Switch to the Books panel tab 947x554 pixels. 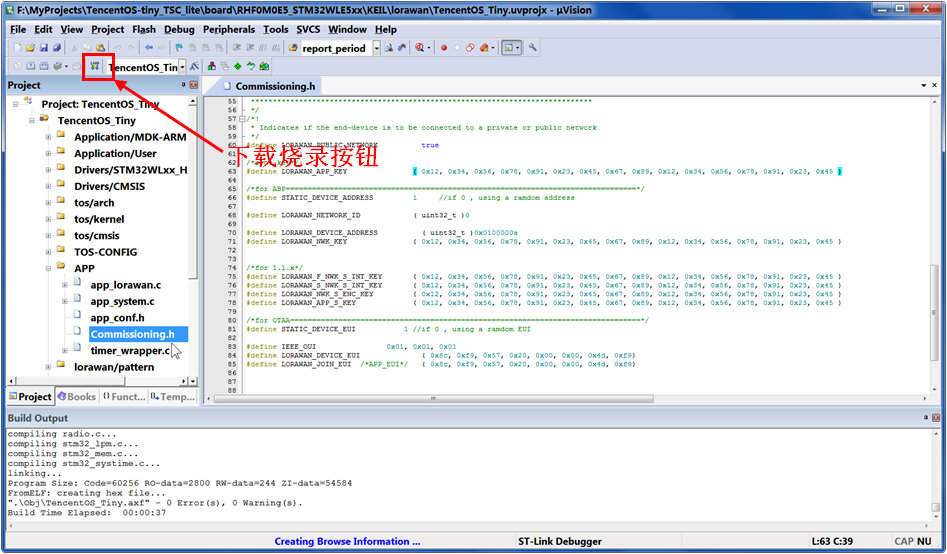[77, 397]
